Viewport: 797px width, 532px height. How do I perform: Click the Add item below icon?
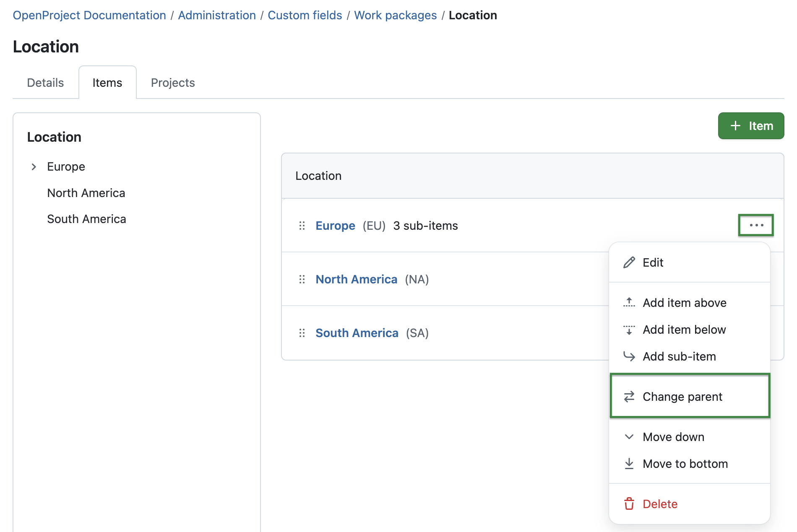[629, 330]
